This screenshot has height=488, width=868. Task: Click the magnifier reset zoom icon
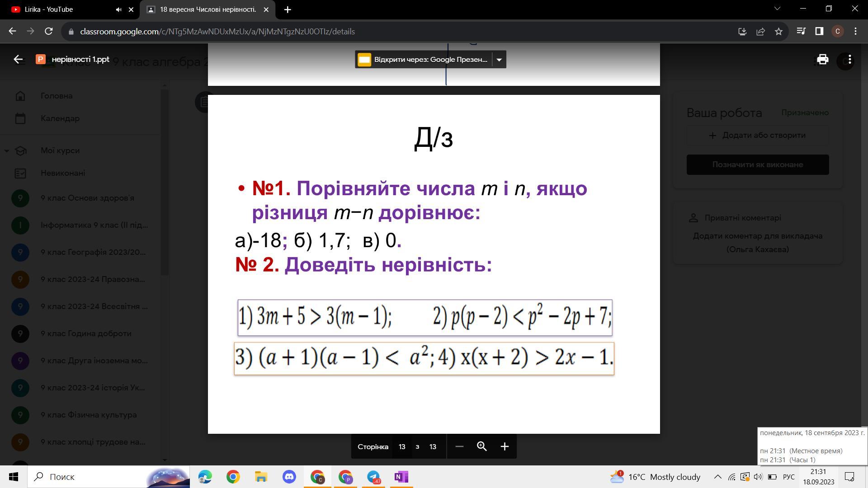(482, 446)
